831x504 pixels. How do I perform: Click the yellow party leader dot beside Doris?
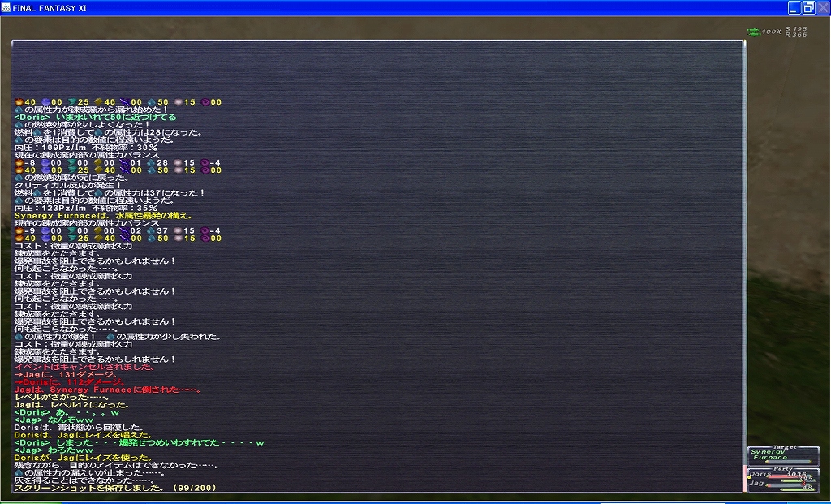coord(749,478)
